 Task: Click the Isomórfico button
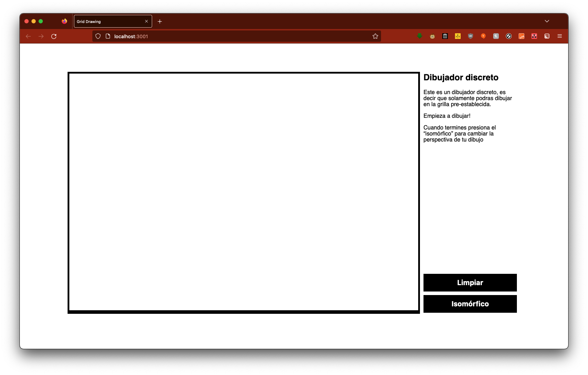point(470,304)
